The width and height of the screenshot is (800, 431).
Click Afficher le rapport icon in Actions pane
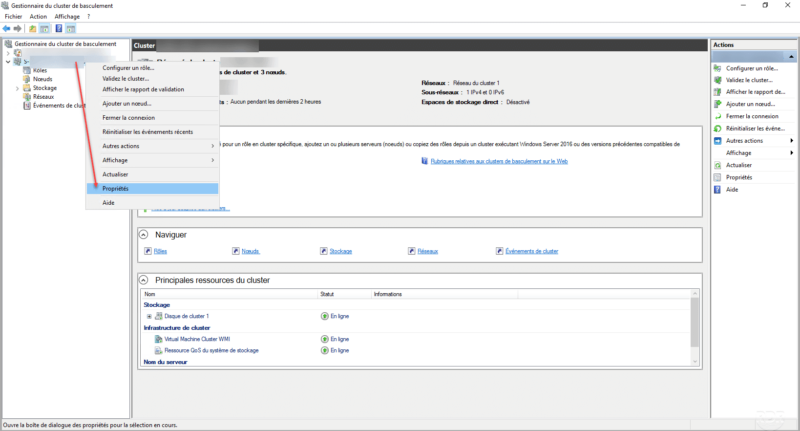tap(717, 92)
